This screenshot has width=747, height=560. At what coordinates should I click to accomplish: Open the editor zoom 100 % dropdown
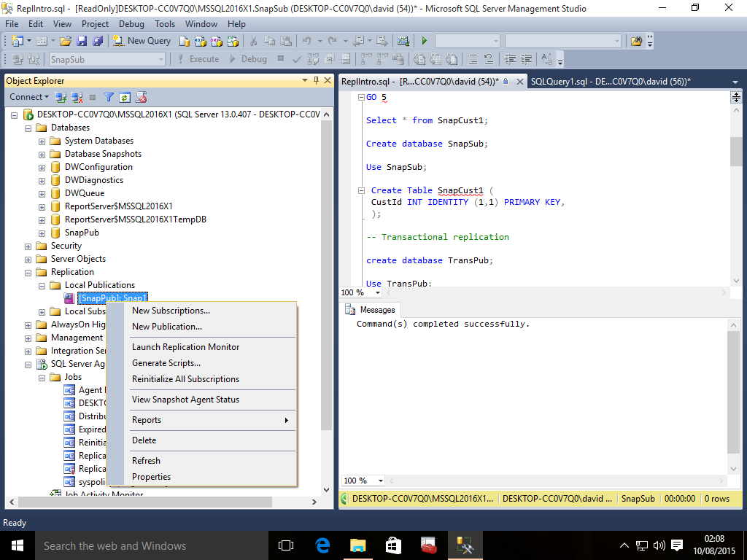pos(377,292)
